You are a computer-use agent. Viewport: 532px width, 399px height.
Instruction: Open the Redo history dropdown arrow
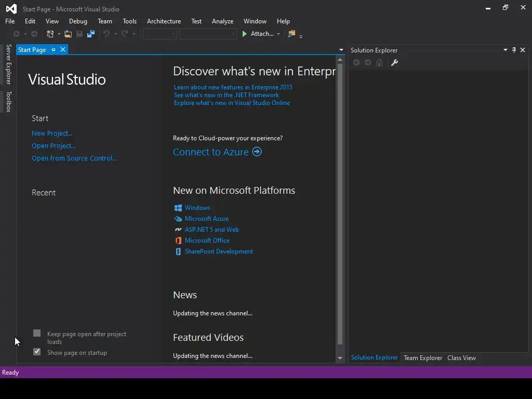(134, 34)
